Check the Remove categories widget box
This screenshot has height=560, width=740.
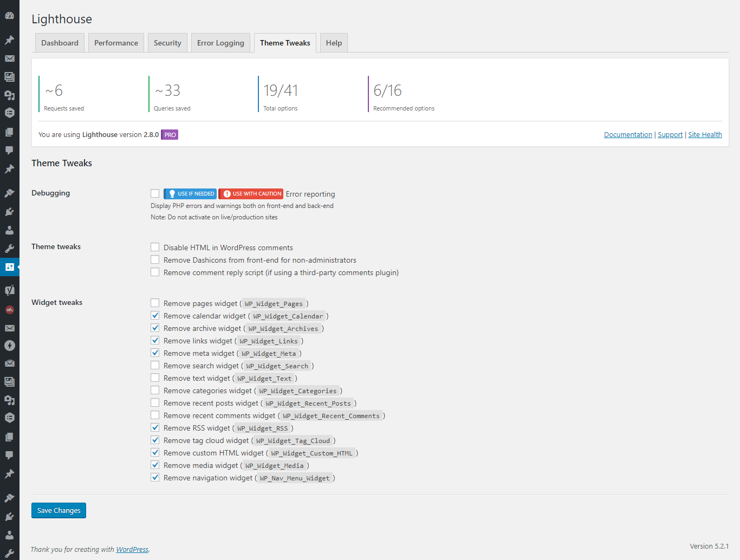coord(155,390)
